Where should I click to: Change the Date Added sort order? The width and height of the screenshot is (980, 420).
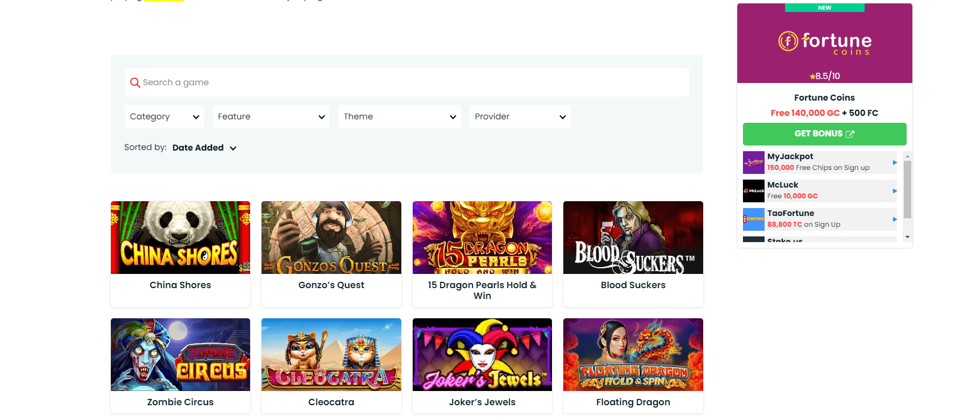204,148
